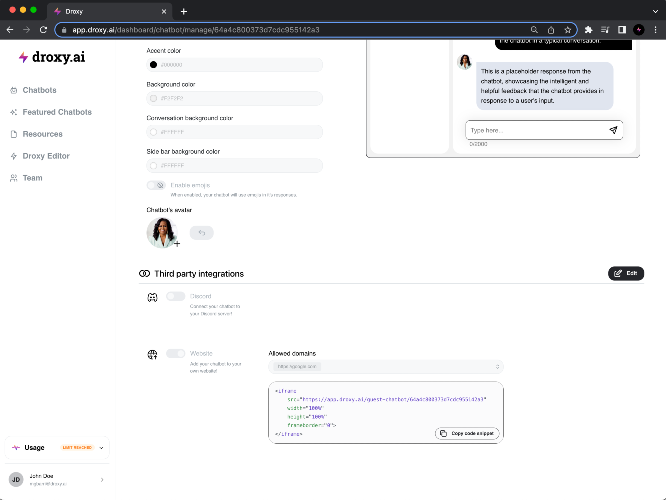The image size is (666, 500).
Task: Click the Limit reached badge
Action: [77, 448]
